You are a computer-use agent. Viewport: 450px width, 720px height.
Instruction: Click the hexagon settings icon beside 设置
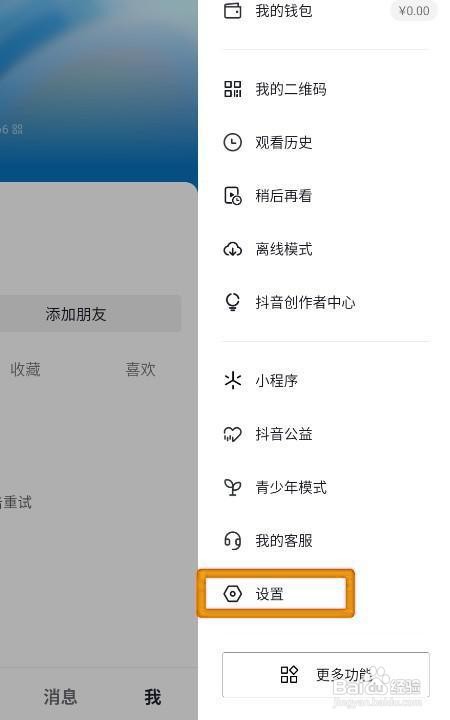[x=232, y=594]
